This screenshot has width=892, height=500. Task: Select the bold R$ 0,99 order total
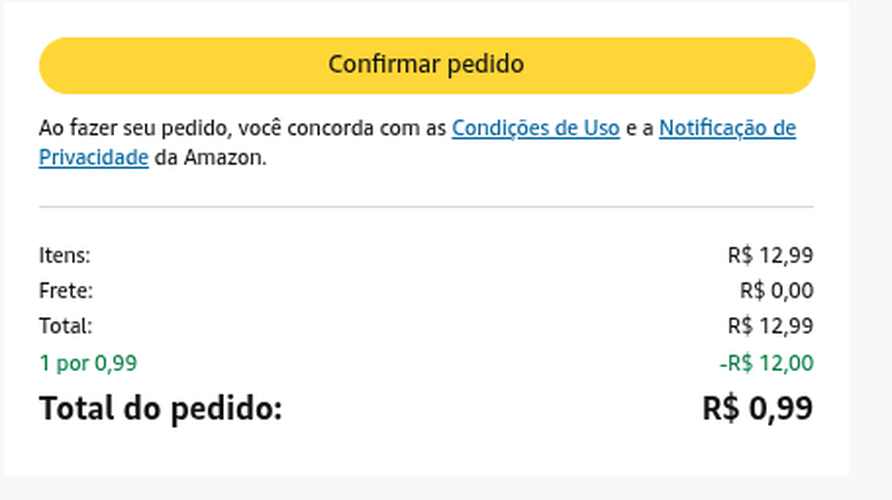(x=757, y=408)
